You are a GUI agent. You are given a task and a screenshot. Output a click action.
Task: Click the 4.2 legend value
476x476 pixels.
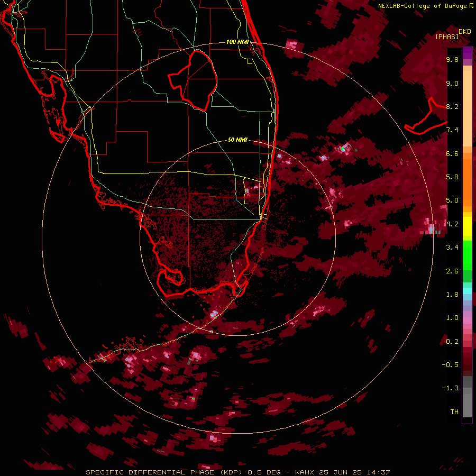tap(452, 224)
